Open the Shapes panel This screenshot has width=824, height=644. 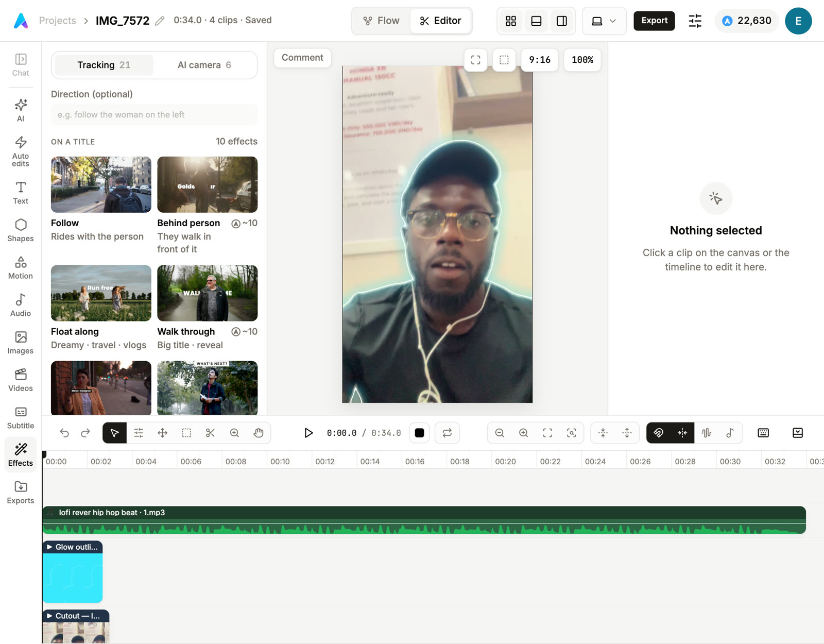pyautogui.click(x=21, y=230)
